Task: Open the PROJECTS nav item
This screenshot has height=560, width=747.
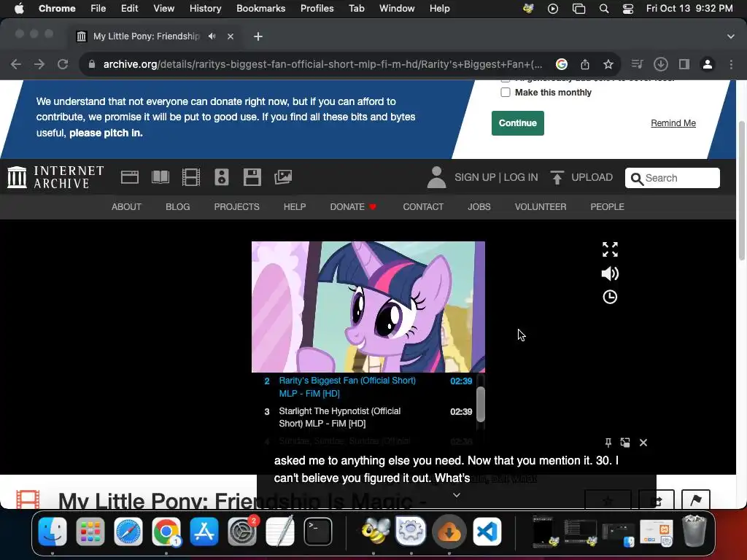Action: (x=237, y=206)
